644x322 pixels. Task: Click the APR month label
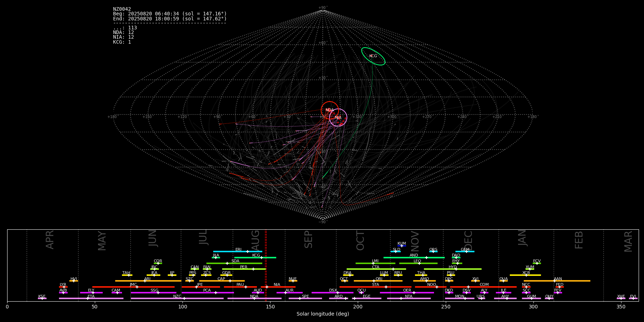tap(50, 240)
